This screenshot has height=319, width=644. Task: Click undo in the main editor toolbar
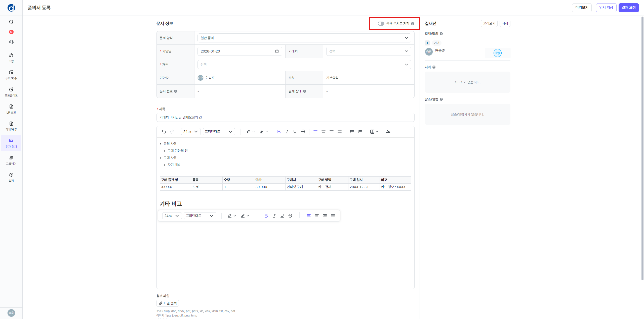(x=164, y=132)
